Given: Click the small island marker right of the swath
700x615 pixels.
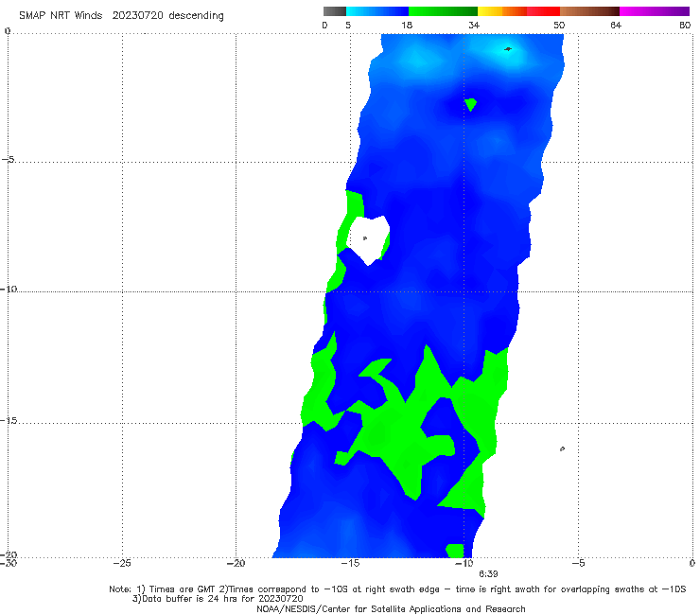Looking at the screenshot, I should point(562,448).
